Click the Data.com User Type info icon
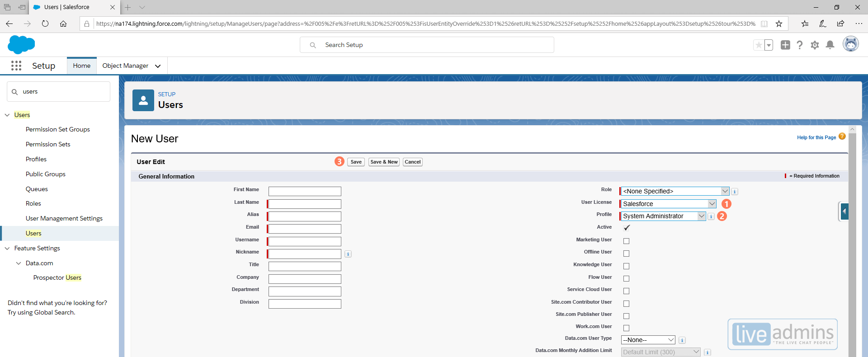Viewport: 868px width, 357px height. [x=682, y=340]
